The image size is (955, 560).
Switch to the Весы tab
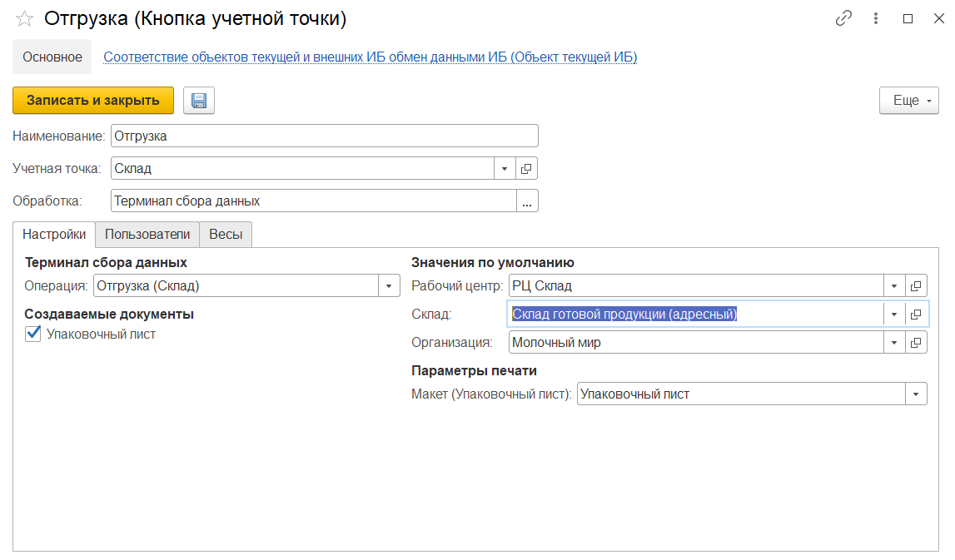tap(226, 235)
